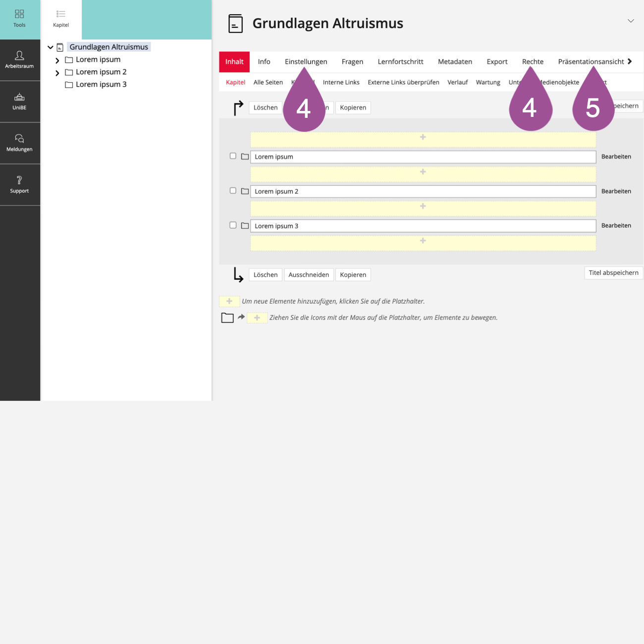Select the Kapitel list icon

(61, 14)
